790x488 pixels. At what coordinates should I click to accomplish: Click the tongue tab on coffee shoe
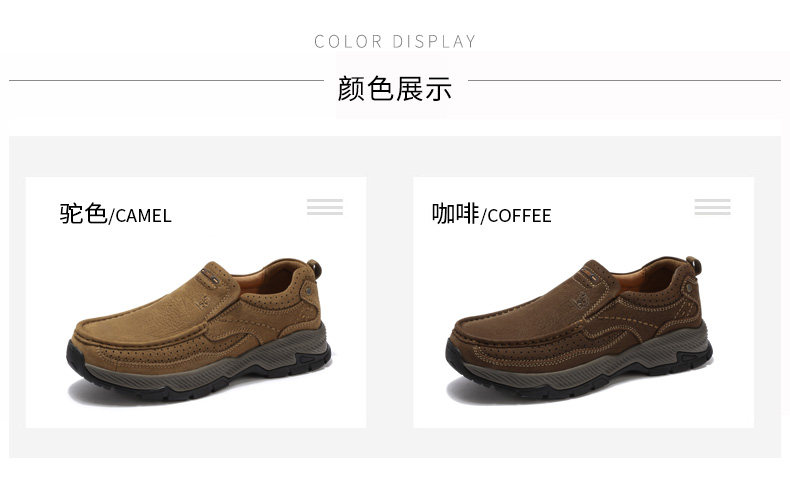click(591, 274)
